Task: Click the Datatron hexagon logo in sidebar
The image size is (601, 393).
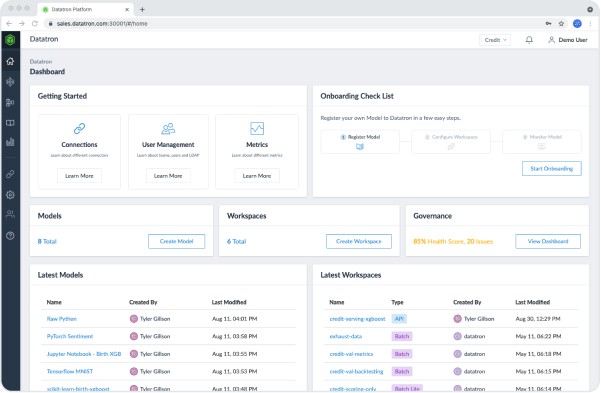Action: pyautogui.click(x=10, y=39)
